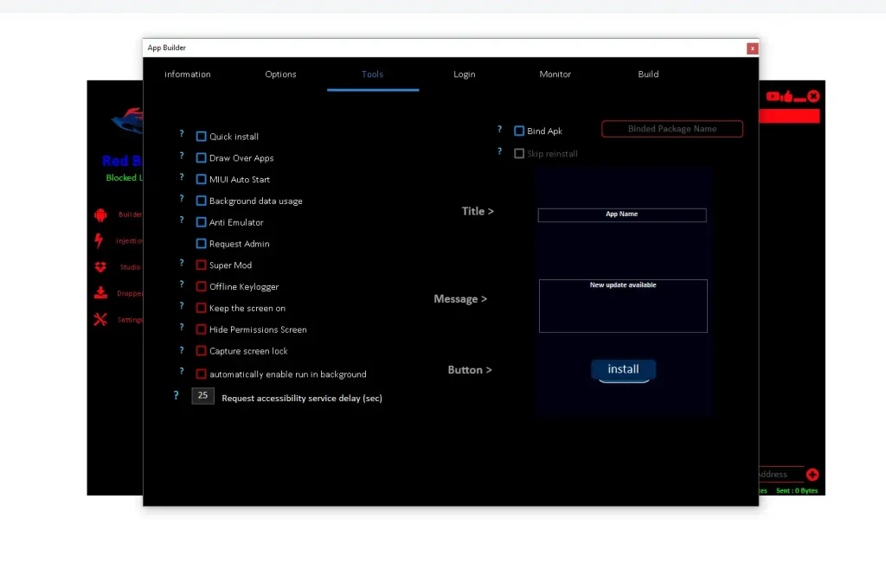Switch to the Monitor tab
Image resolution: width=886 pixels, height=588 pixels.
[x=555, y=74]
